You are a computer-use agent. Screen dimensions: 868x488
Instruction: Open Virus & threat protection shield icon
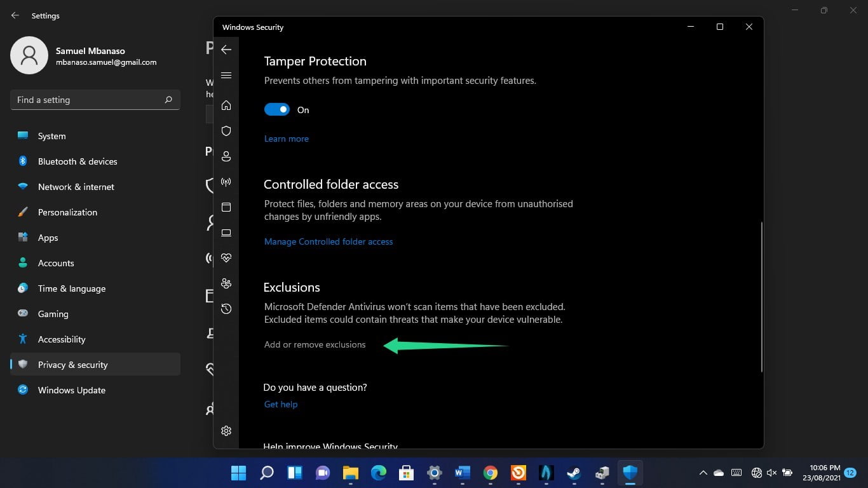coord(226,131)
